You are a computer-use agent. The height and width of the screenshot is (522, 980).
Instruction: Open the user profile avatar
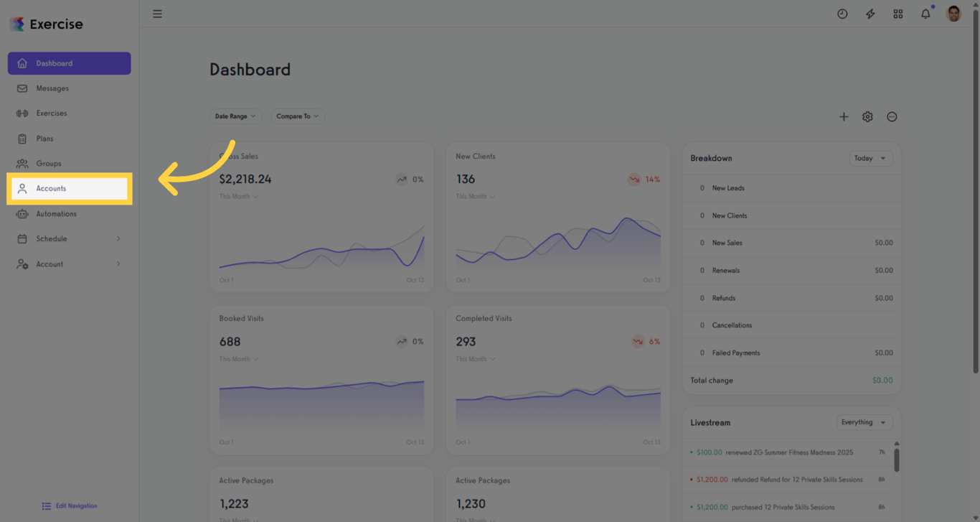coord(953,14)
